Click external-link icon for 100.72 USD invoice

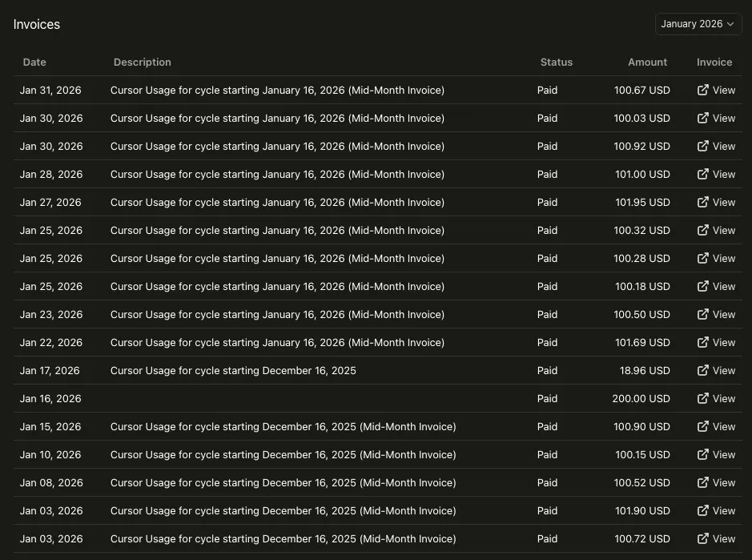[x=702, y=539]
